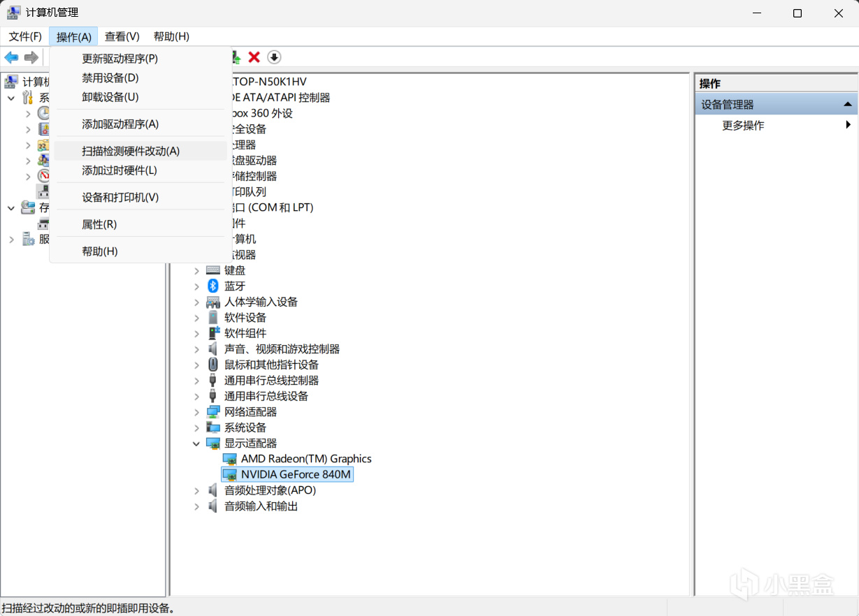859x616 pixels.
Task: Choose 添加过时硬件(L) from the menu
Action: click(x=140, y=170)
